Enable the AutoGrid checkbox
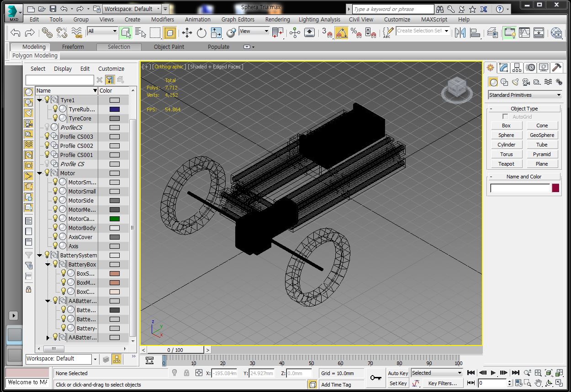Image resolution: width=571 pixels, height=392 pixels. point(505,116)
